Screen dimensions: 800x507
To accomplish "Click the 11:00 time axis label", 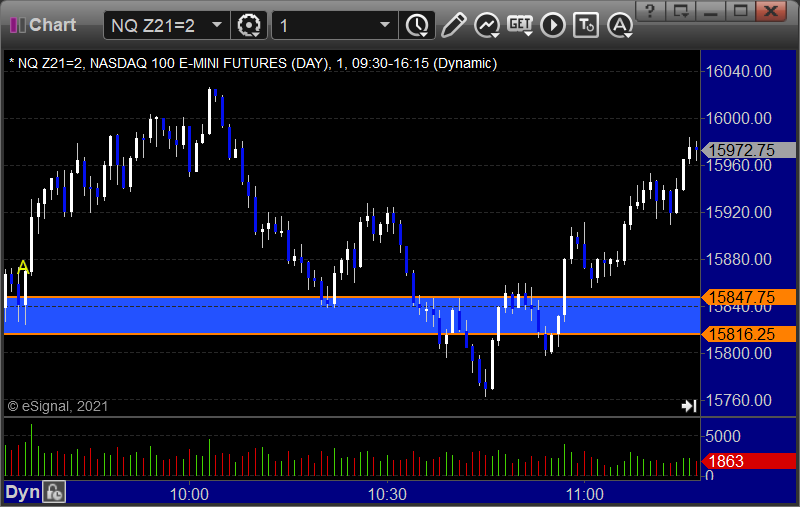I will pos(585,494).
